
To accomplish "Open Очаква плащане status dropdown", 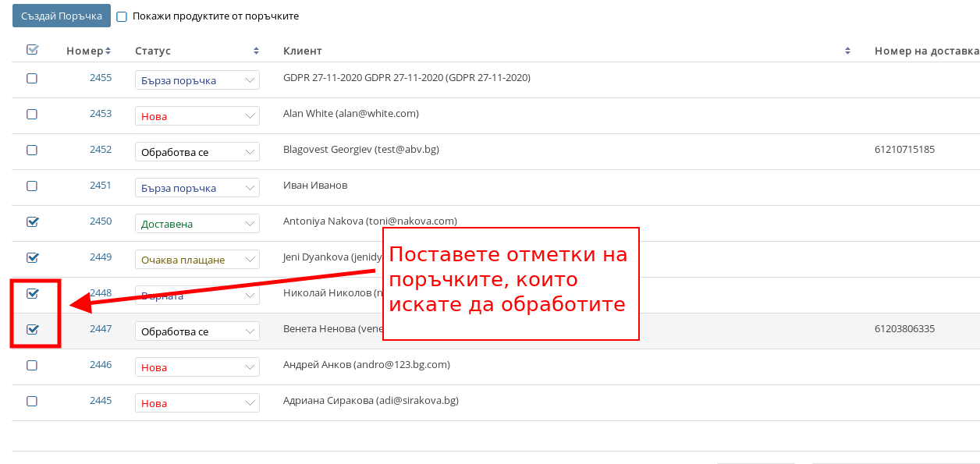I will point(197,260).
